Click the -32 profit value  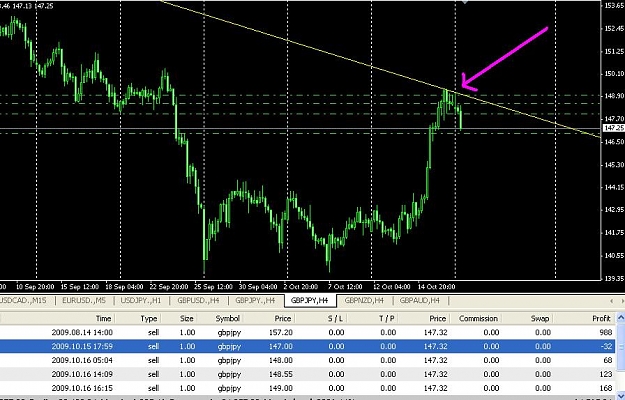point(606,346)
